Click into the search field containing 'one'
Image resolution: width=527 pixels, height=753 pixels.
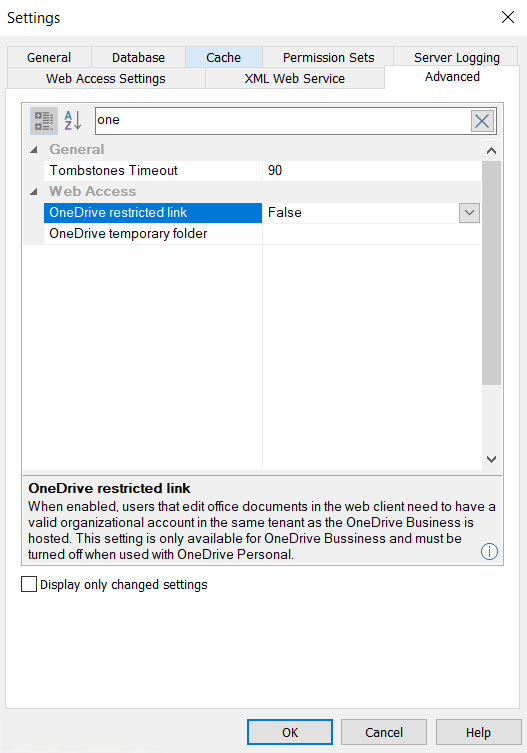[x=282, y=121]
